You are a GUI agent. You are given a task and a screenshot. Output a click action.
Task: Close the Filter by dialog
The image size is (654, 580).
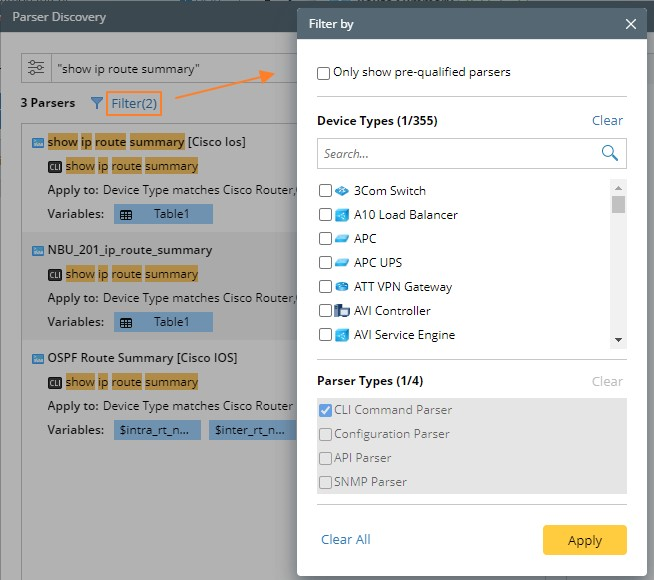click(631, 24)
